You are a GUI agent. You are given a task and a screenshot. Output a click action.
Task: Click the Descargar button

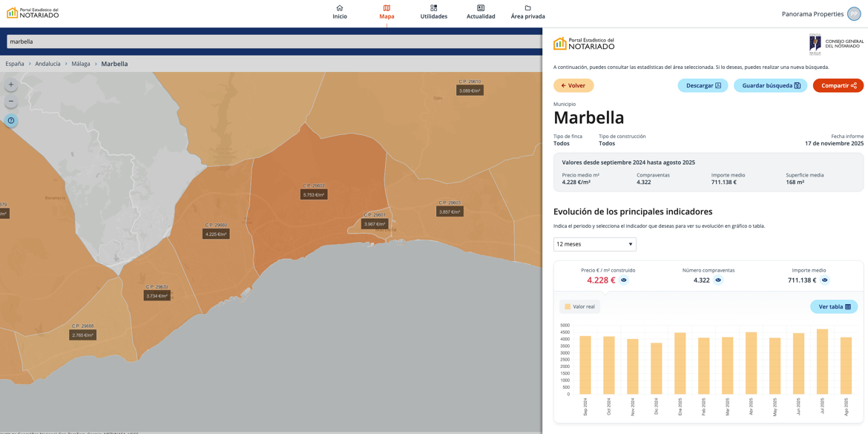point(703,85)
